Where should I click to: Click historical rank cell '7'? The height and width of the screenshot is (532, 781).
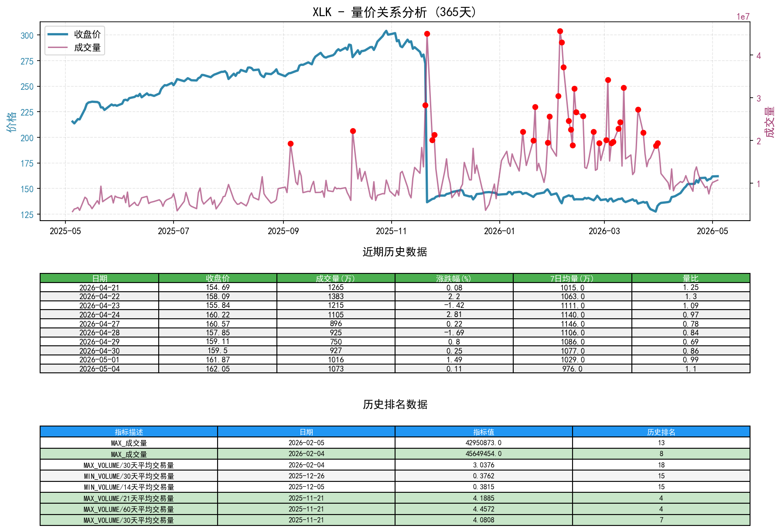(x=661, y=520)
